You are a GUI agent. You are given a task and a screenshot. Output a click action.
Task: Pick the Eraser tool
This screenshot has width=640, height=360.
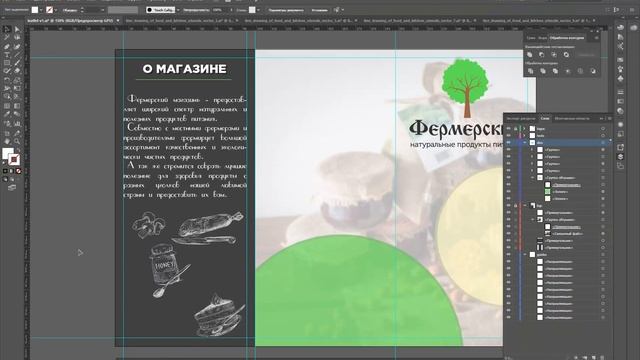pos(17,71)
